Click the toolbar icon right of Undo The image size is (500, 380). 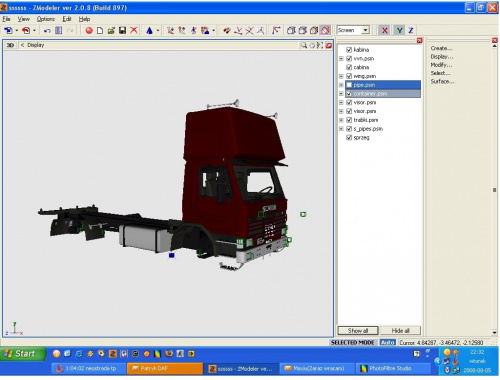[59, 31]
